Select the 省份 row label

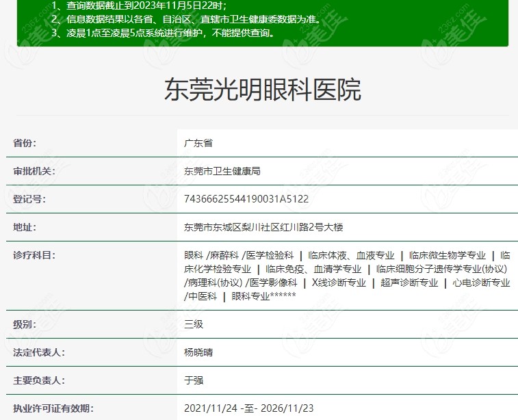pos(25,143)
